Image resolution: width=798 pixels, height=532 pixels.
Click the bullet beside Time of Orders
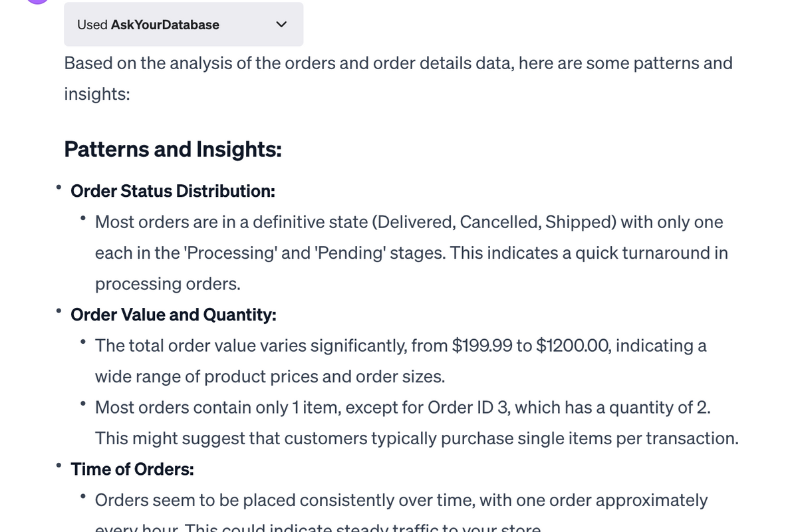59,465
